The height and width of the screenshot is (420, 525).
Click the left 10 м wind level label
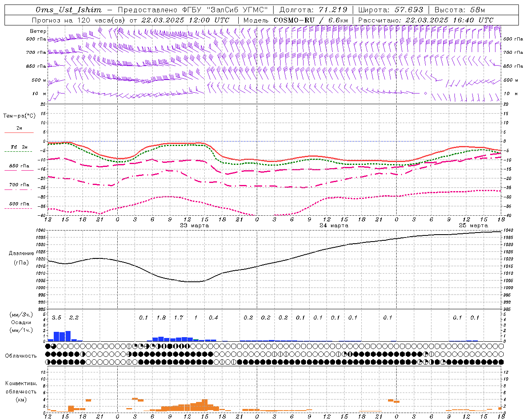39,94
